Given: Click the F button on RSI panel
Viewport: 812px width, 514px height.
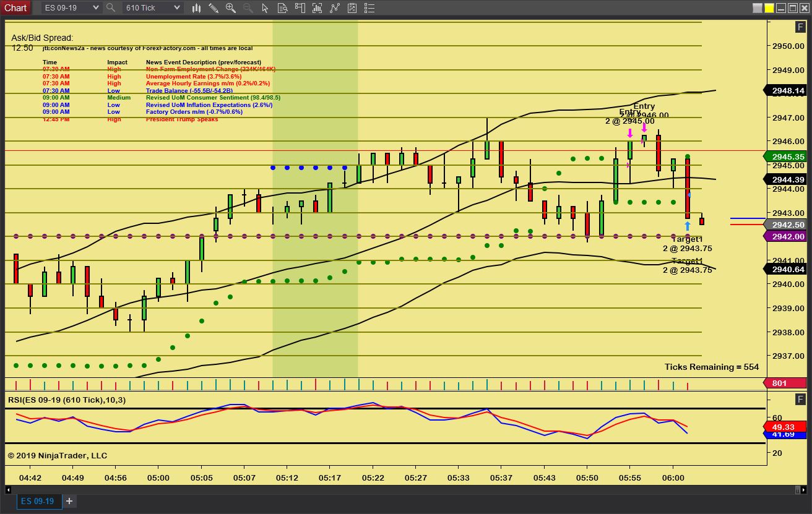Looking at the screenshot, I should pos(800,399).
